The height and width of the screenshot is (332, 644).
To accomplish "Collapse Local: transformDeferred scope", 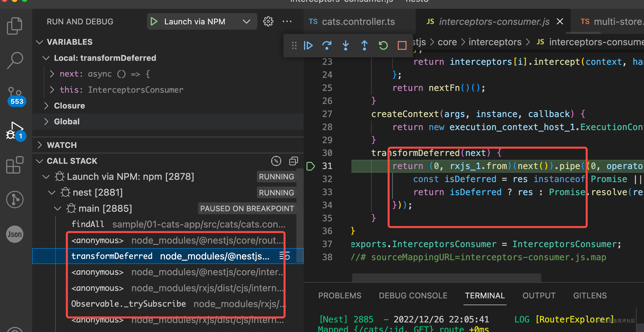I will 46,58.
